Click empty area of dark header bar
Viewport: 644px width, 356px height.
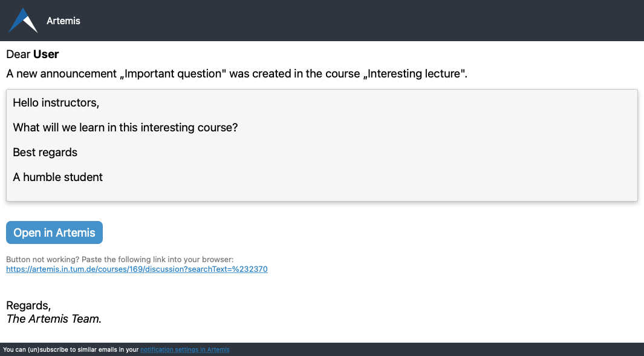click(x=363, y=21)
